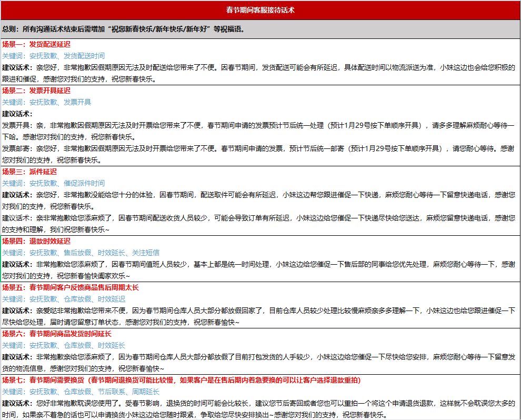Click the title 春节期间客服接待话术
This screenshot has height=420, width=521.
click(x=260, y=8)
